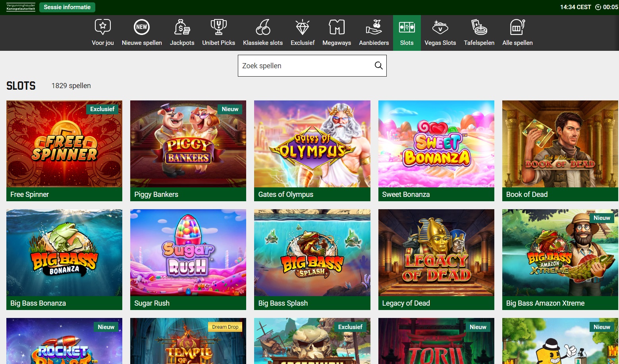Open the Unibet Picks trophy icon

pyautogui.click(x=218, y=27)
